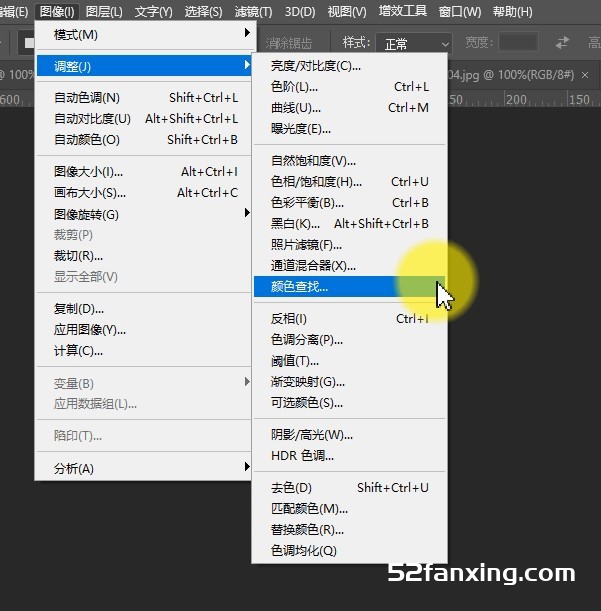The height and width of the screenshot is (611, 601).
Task: Open 自然饱和度(V)... adjustment
Action: point(349,161)
